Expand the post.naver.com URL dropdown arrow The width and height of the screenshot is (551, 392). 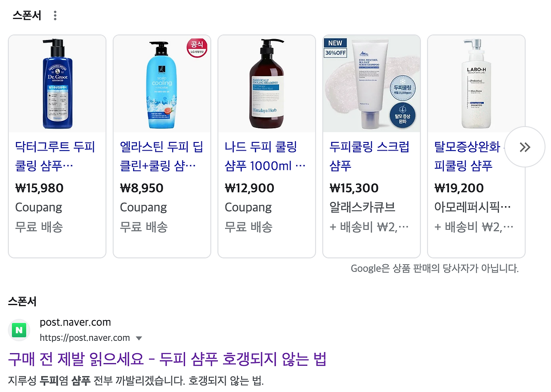pyautogui.click(x=139, y=338)
